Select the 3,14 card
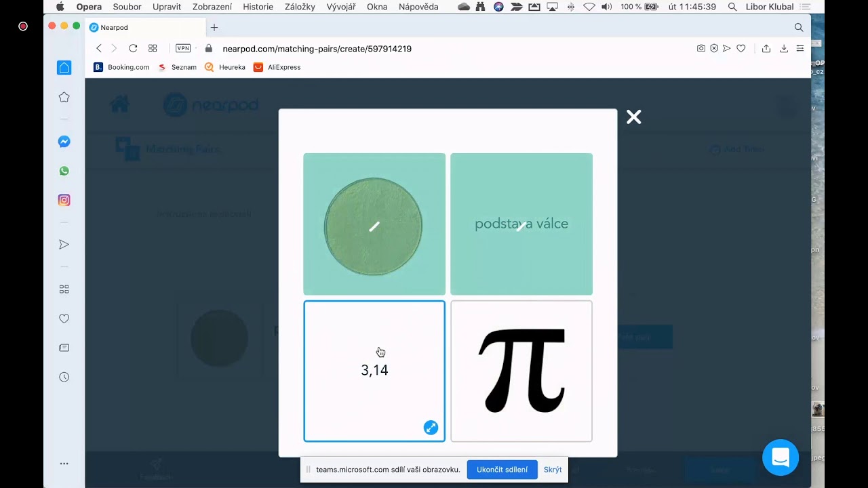The image size is (868, 488). pos(374,371)
